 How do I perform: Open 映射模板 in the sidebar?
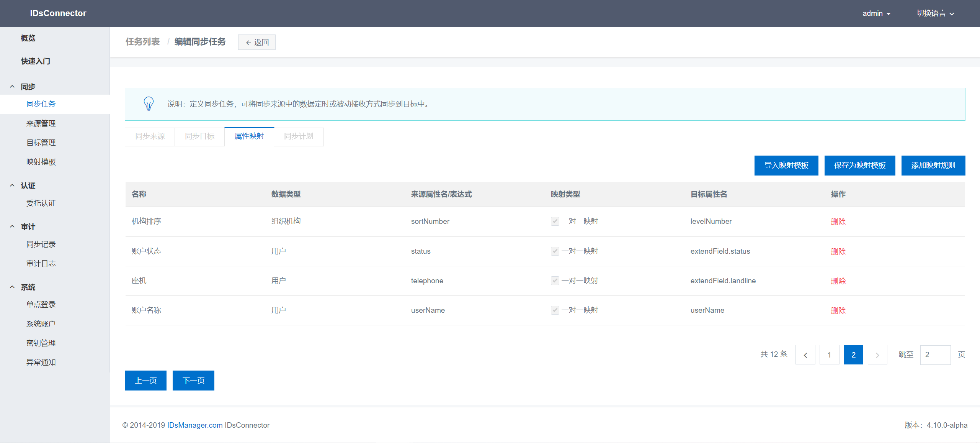(x=41, y=162)
